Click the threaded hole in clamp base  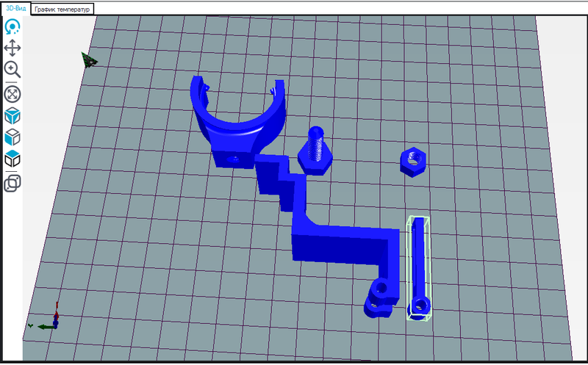coord(234,158)
